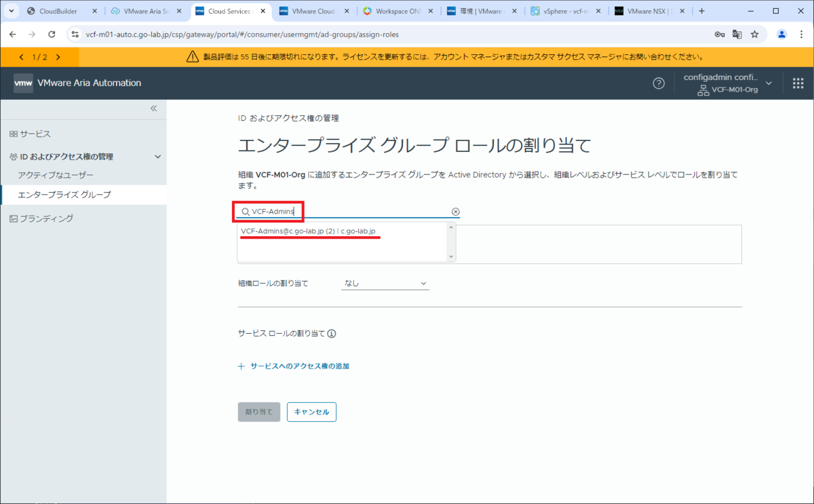This screenshot has height=504, width=814.
Task: Select VCF-Admins@c.go-lab.jp search result
Action: click(x=308, y=231)
